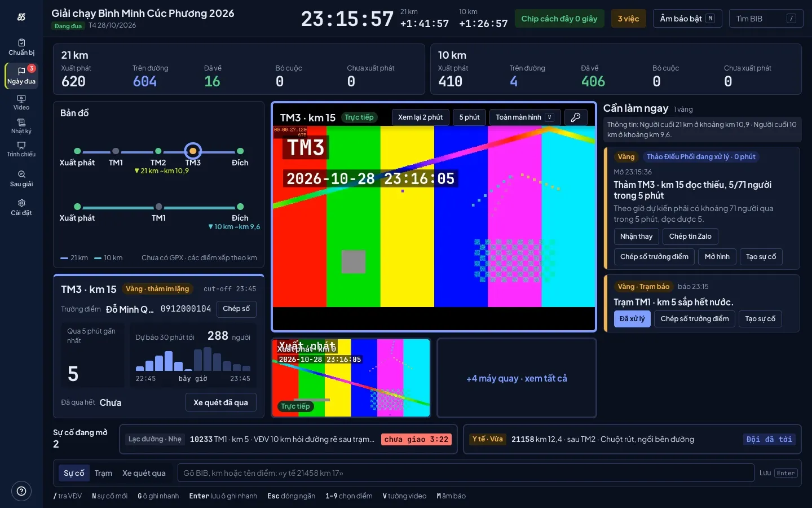The height and width of the screenshot is (508, 812).
Task: Click Tạo sự cố on TM1 water alert
Action: 760,319
